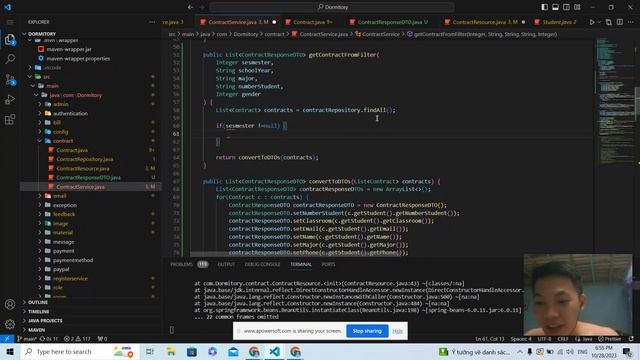Open the Search view in activity bar
The height and width of the screenshot is (360, 640).
(x=10, y=59)
